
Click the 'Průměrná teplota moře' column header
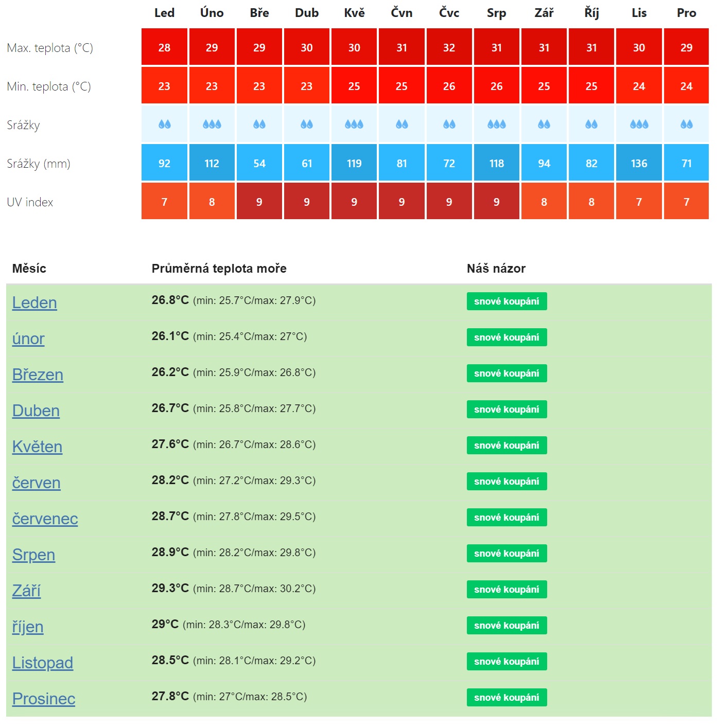(219, 269)
